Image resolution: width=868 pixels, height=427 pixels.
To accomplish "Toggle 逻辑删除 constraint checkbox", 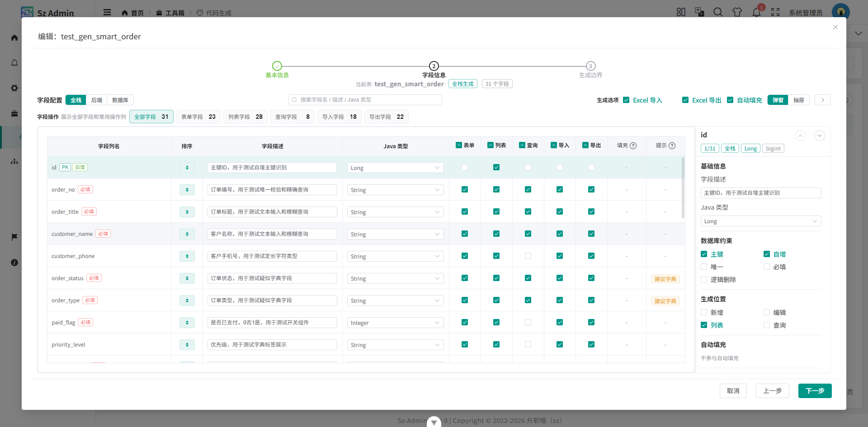I will (x=704, y=279).
